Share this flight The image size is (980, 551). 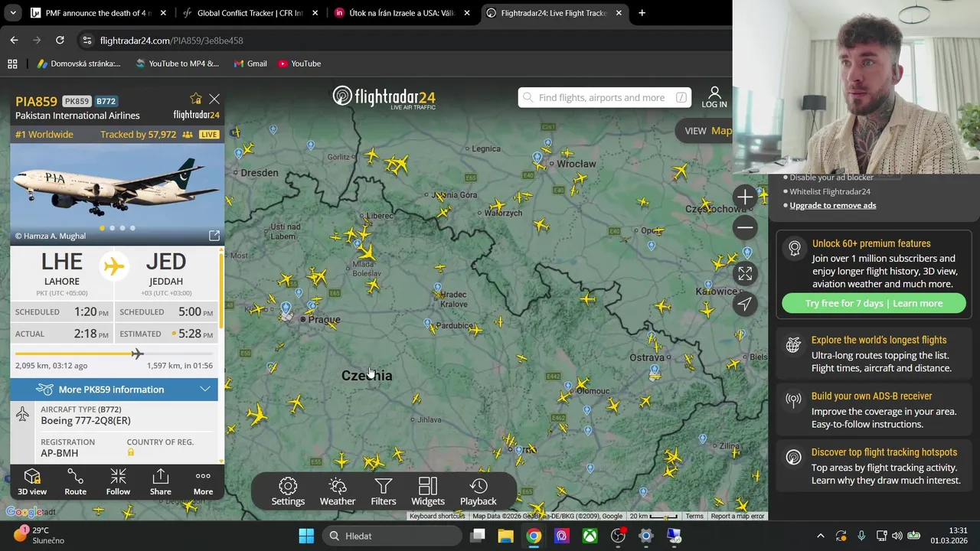click(x=161, y=483)
